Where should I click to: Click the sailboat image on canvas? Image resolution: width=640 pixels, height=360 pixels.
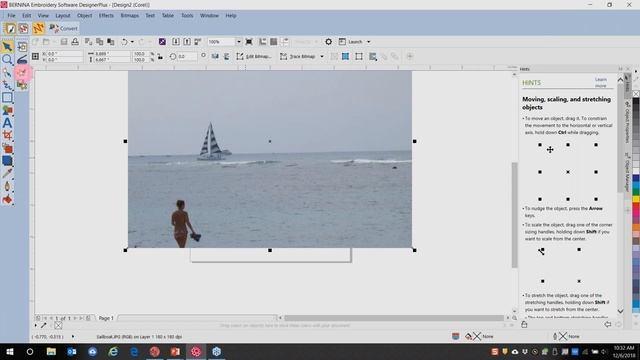pos(270,159)
